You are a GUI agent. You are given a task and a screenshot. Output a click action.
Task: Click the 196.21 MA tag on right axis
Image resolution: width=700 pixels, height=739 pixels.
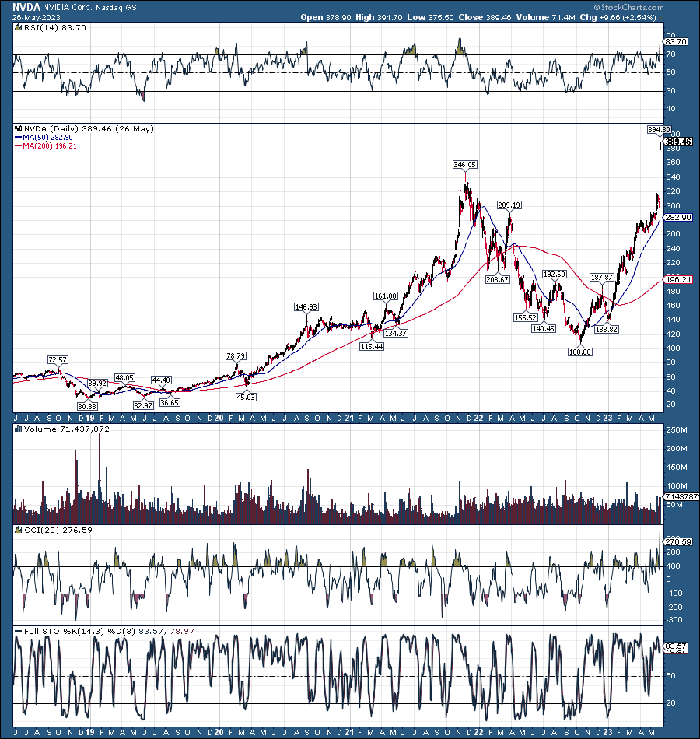pyautogui.click(x=678, y=279)
